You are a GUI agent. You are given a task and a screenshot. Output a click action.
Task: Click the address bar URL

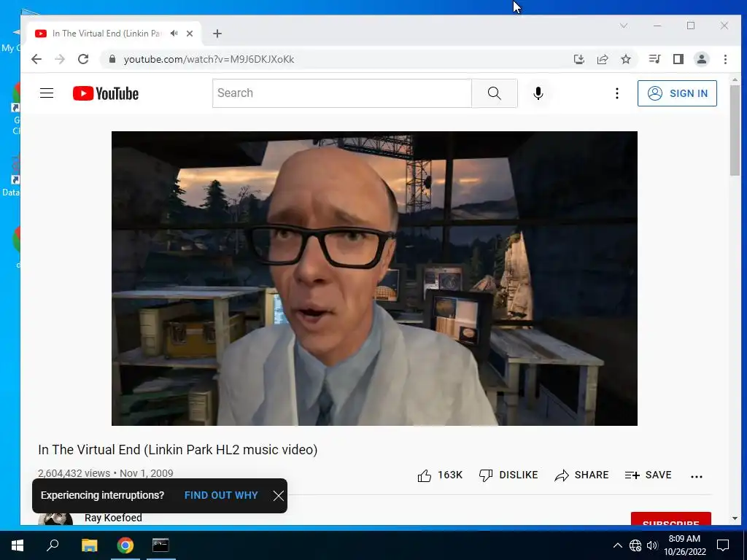(209, 60)
